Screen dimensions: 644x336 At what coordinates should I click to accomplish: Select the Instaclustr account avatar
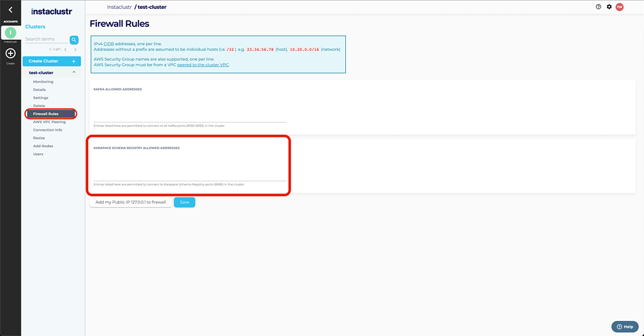10,33
